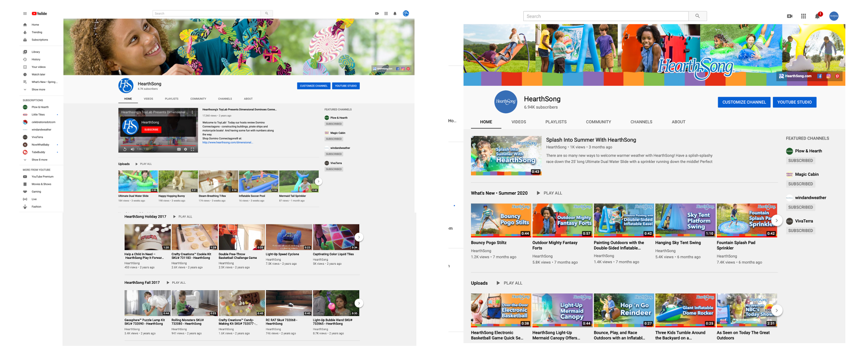Open YouTube Premium in the sidebar

(42, 177)
